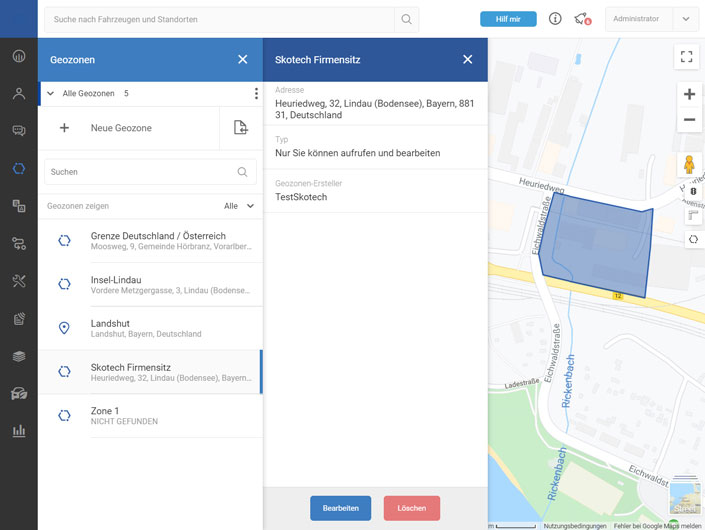Click the import geozone file icon
Image resolution: width=705 pixels, height=530 pixels.
[x=240, y=128]
